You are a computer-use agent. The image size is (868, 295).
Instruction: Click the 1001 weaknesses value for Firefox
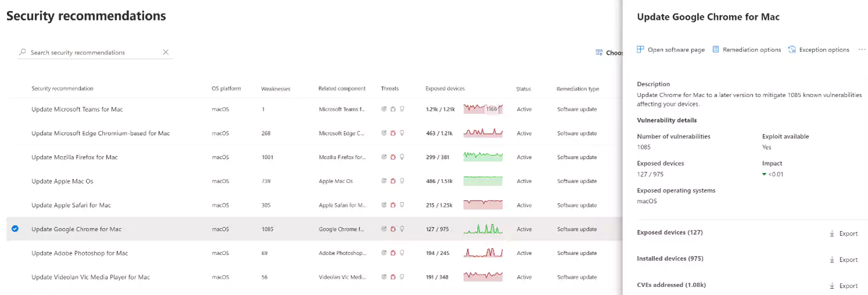(x=267, y=157)
